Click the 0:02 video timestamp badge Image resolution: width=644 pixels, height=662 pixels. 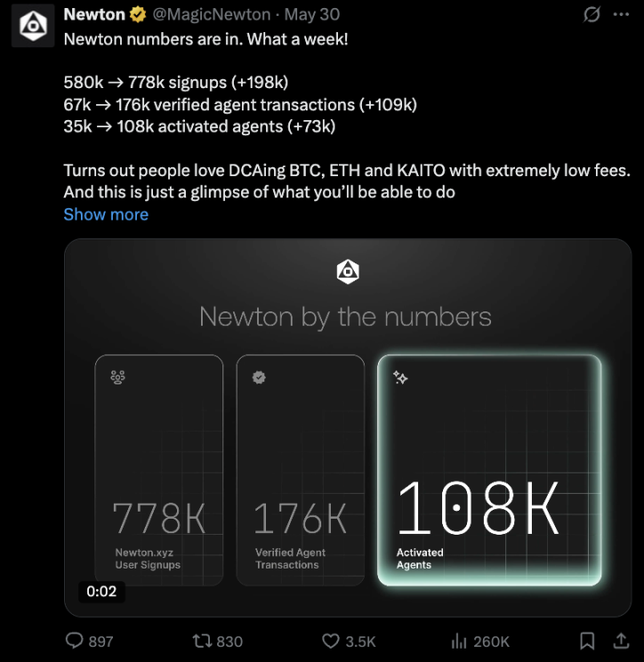click(101, 591)
